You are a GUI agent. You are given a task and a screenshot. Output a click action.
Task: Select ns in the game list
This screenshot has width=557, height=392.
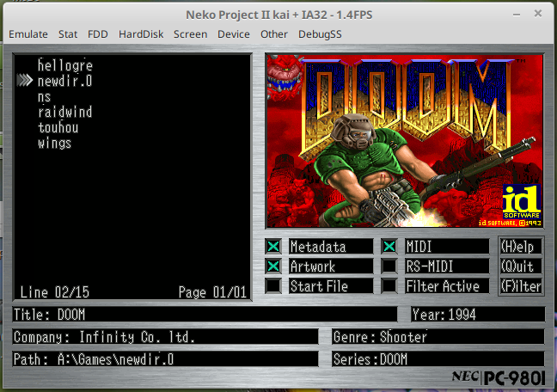click(45, 96)
